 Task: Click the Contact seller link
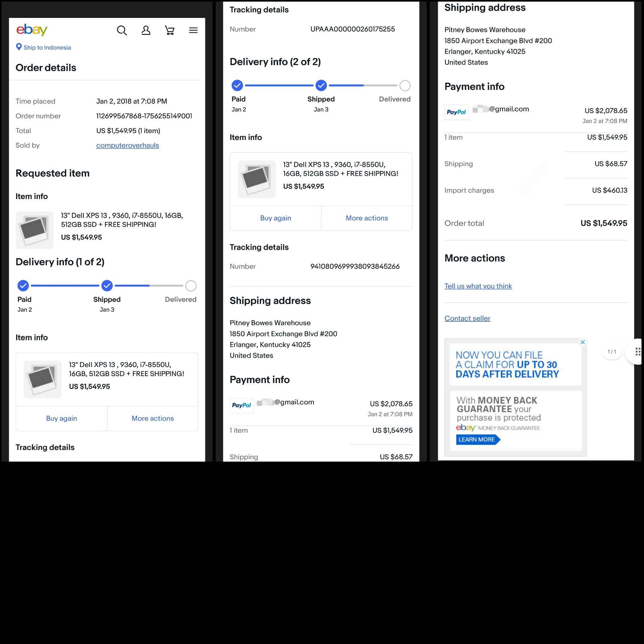pos(467,318)
